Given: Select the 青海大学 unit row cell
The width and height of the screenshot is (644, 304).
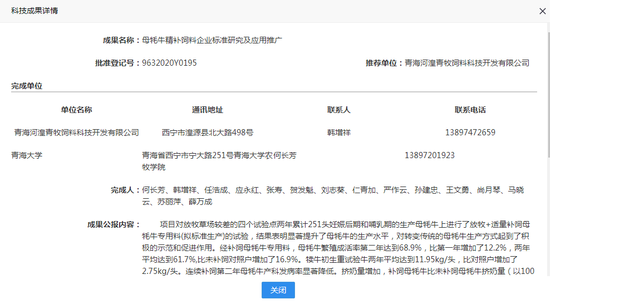Looking at the screenshot, I should (27, 155).
